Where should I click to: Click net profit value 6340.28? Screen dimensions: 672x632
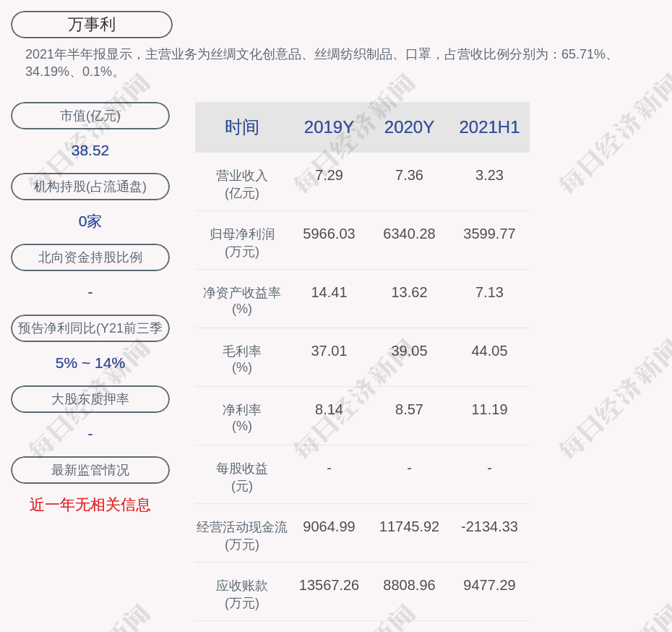click(x=409, y=234)
